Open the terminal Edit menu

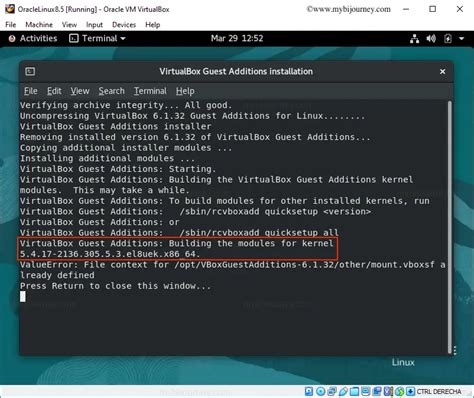click(x=54, y=91)
